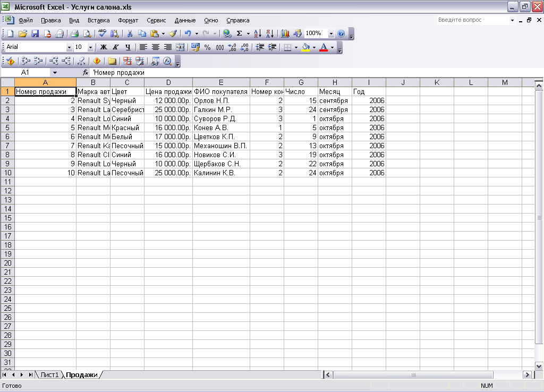
Task: Click the Insert Function fx button
Action: [x=86, y=72]
